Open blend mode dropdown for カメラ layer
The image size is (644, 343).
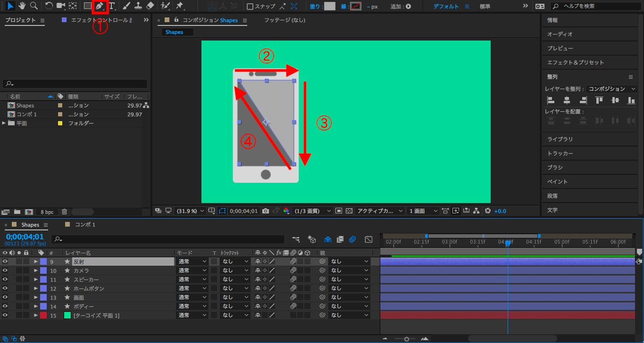tap(192, 270)
